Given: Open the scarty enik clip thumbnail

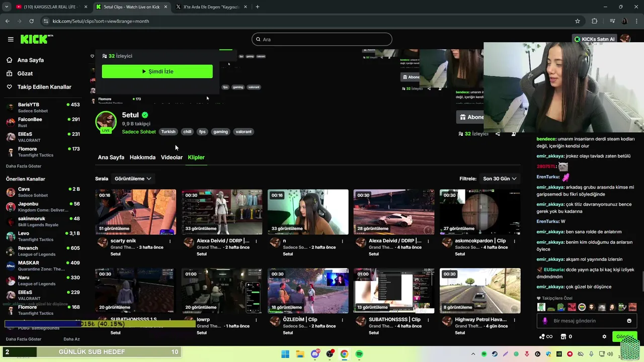Looking at the screenshot, I should [x=135, y=212].
